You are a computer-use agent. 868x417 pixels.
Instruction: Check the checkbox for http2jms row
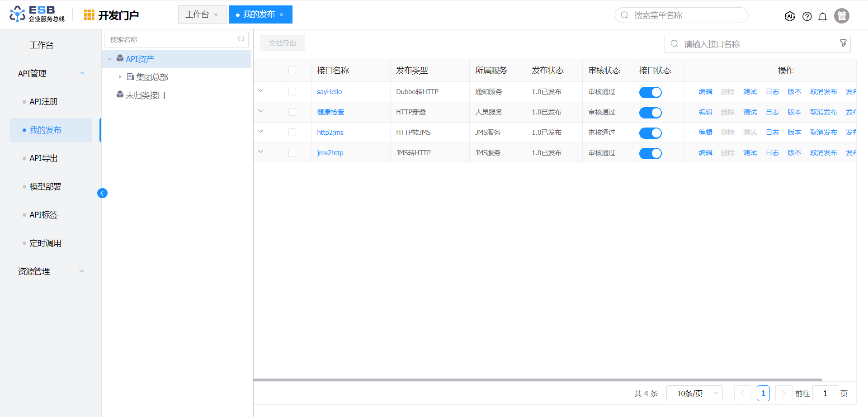point(292,133)
